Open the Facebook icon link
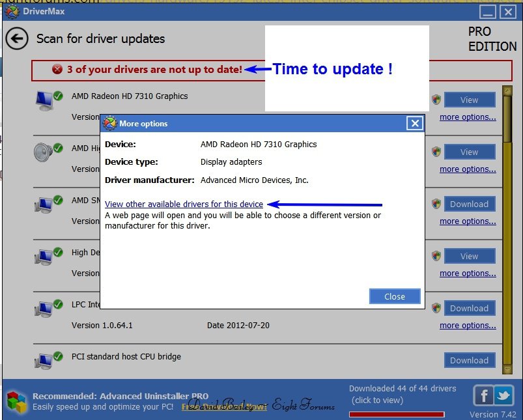The height and width of the screenshot is (420, 523). point(483,395)
